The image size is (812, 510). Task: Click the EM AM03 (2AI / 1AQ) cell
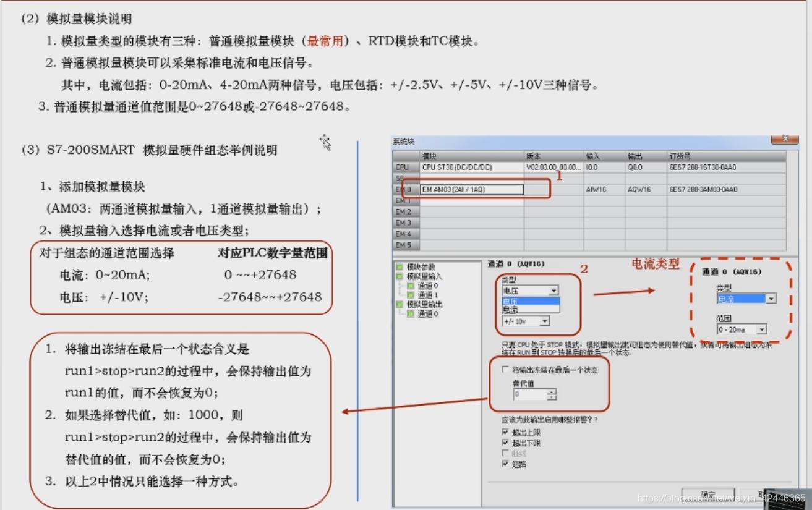click(472, 190)
